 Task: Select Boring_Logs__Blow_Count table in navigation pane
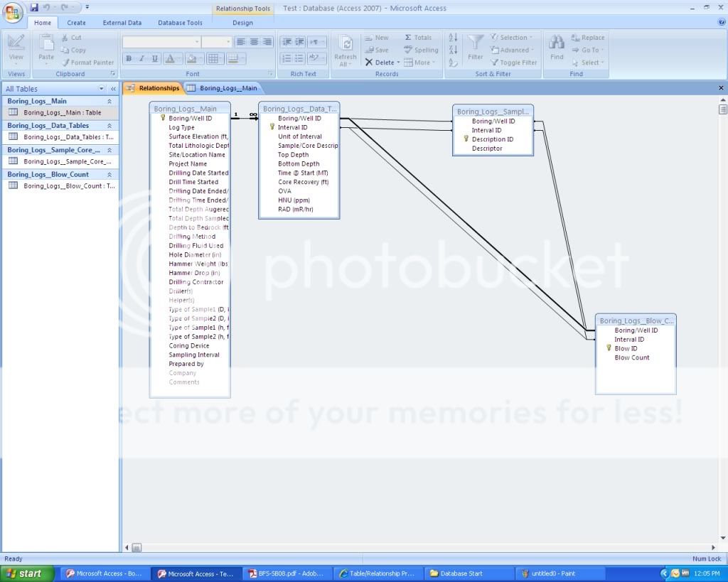tap(68, 186)
